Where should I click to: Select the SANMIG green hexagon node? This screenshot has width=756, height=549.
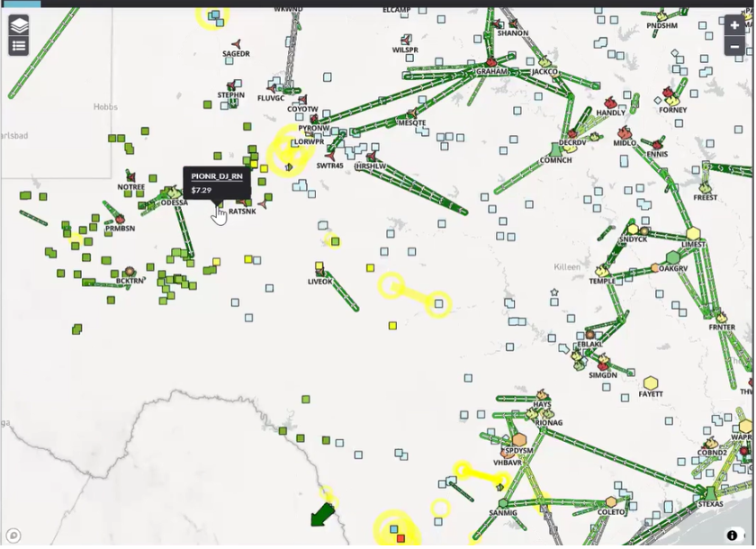503,503
